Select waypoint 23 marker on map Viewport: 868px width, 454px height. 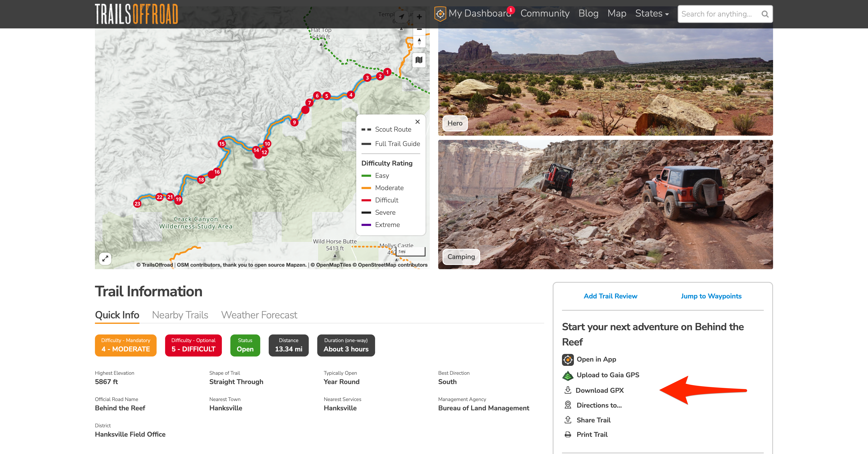pos(137,203)
